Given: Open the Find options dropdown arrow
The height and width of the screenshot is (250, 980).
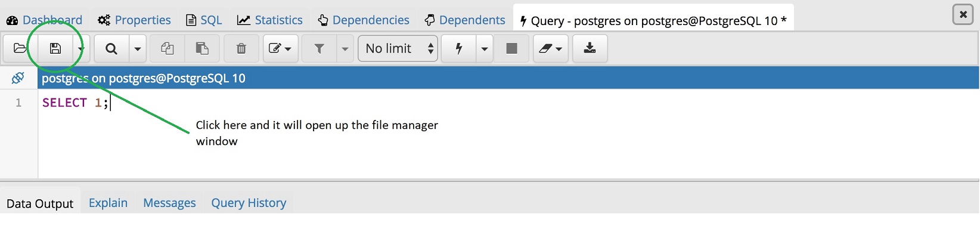Looking at the screenshot, I should point(138,48).
